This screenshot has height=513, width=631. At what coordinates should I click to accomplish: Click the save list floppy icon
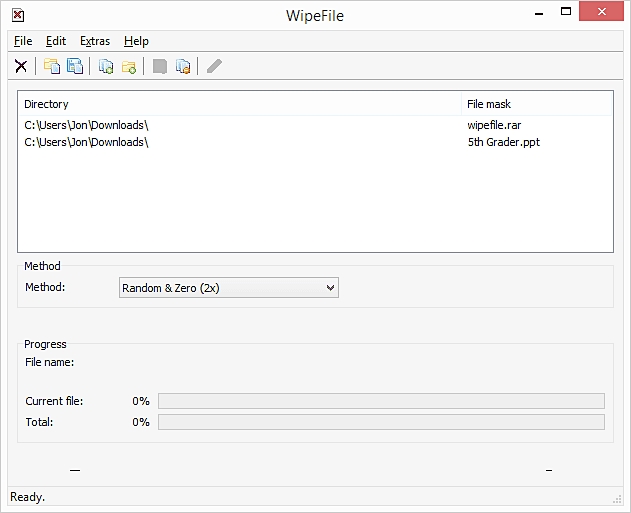pyautogui.click(x=75, y=66)
